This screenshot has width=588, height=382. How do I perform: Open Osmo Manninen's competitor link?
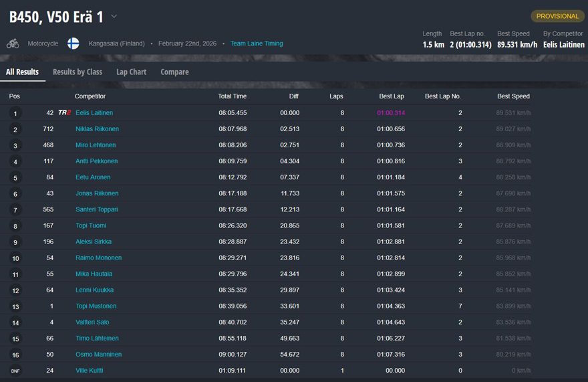point(98,355)
